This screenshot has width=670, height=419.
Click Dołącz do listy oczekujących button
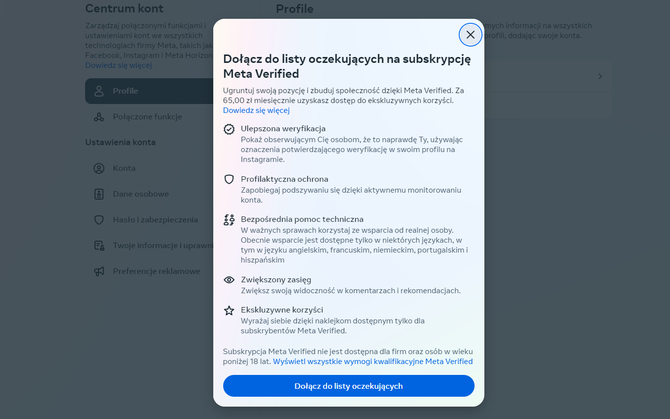pyautogui.click(x=349, y=386)
